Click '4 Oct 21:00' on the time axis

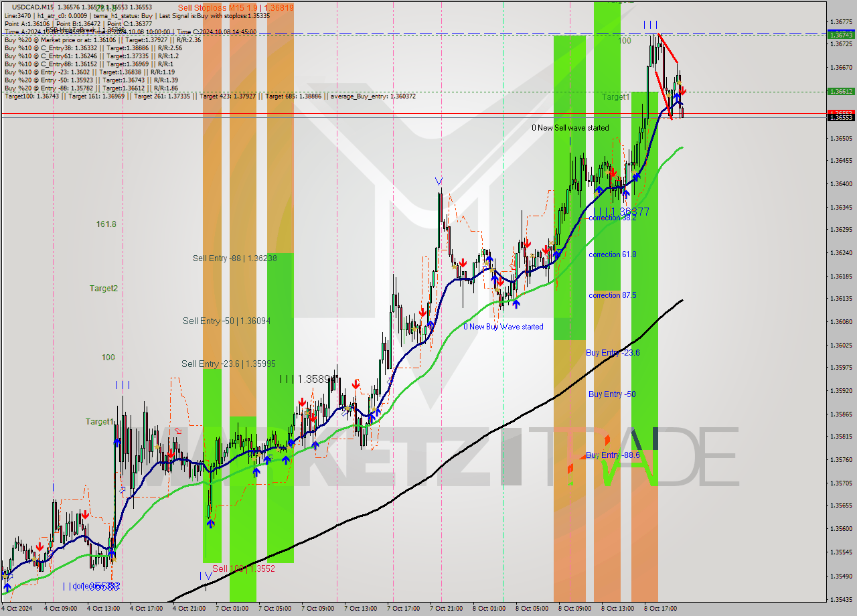coord(189,609)
